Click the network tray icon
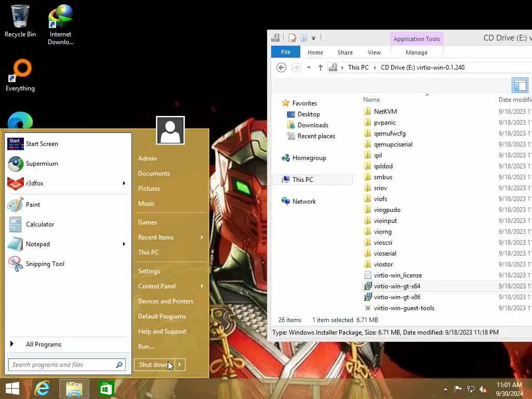 click(x=471, y=389)
